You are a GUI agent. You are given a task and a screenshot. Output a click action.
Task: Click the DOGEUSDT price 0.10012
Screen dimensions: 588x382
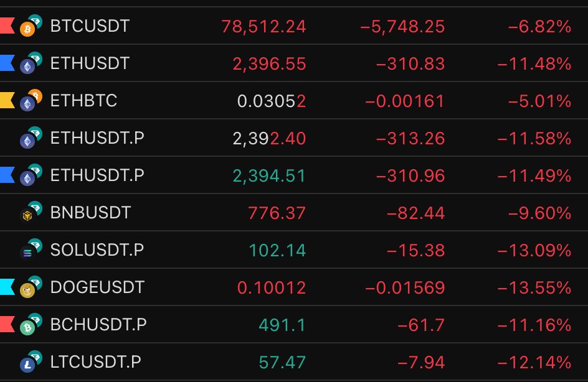coord(272,287)
